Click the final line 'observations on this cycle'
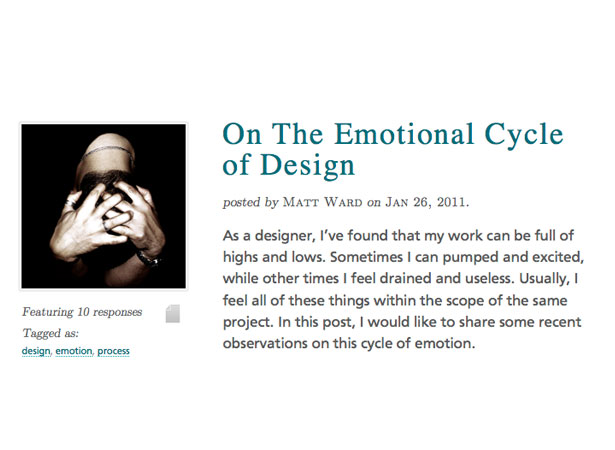 [349, 344]
